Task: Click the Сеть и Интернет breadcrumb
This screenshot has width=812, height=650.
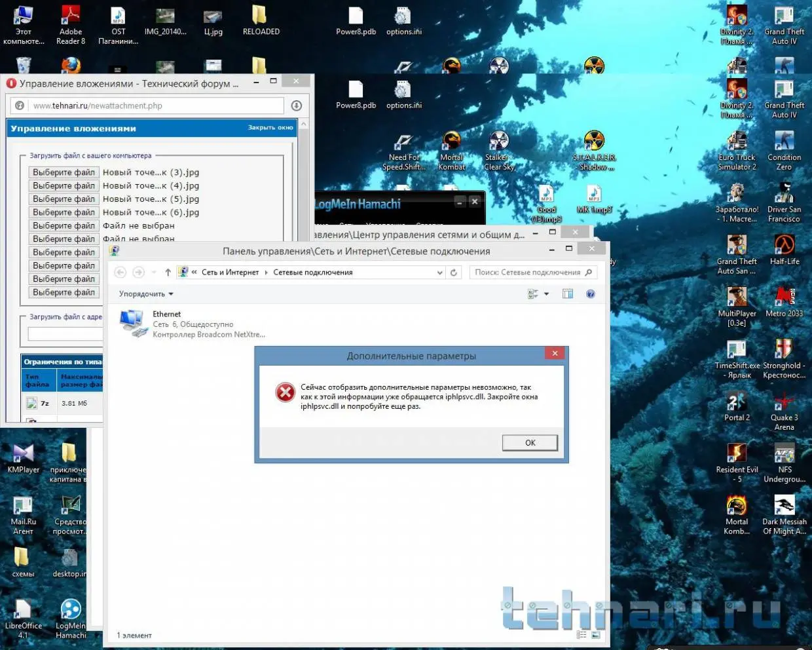Action: coord(230,273)
